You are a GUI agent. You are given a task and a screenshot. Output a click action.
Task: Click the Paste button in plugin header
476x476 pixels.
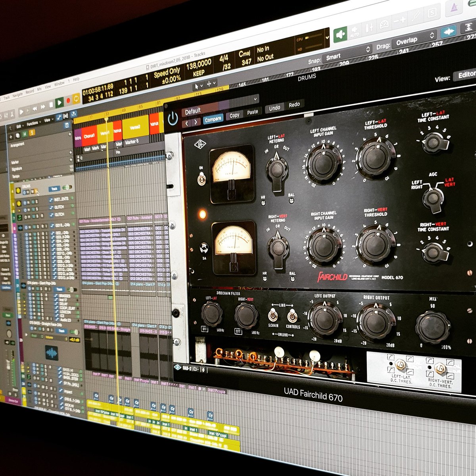tap(253, 112)
